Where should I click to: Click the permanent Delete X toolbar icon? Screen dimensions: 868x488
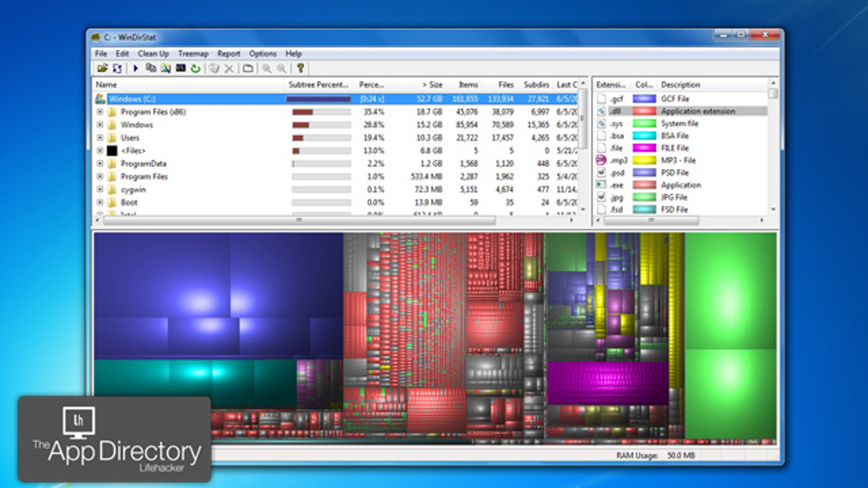point(229,68)
